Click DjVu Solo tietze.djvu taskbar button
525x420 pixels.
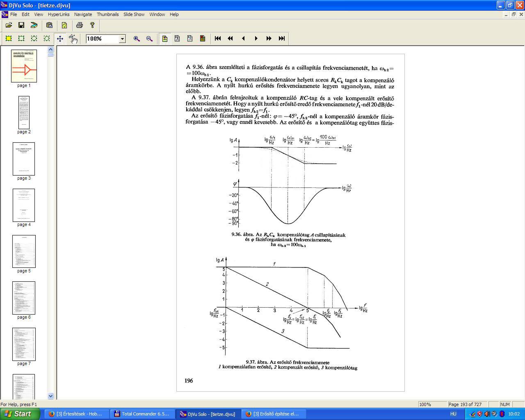(x=208, y=414)
